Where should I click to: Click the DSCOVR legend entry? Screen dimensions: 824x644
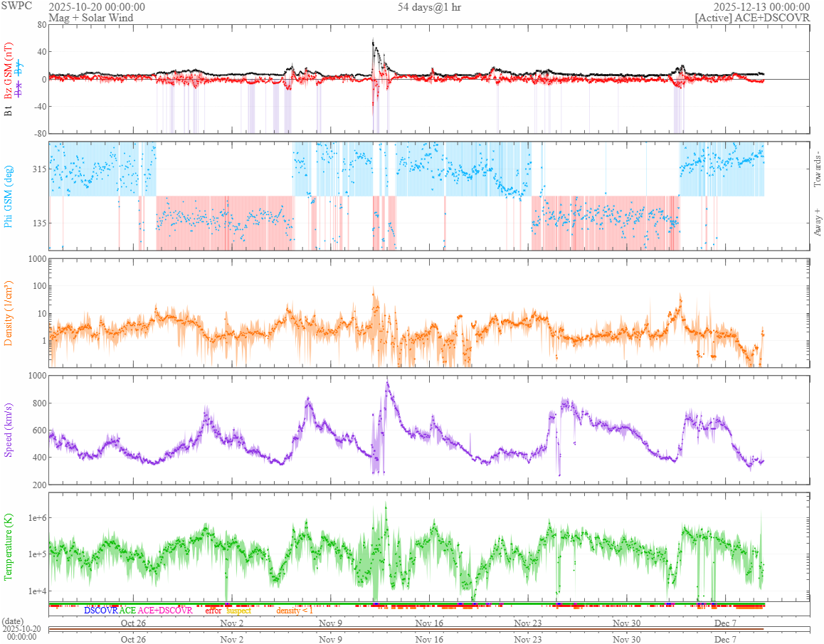(x=101, y=611)
